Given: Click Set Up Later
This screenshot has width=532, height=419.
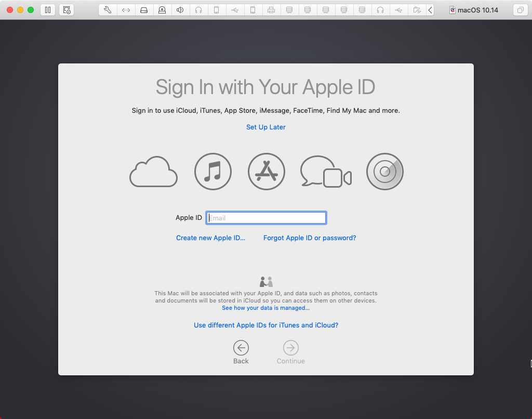Looking at the screenshot, I should pos(265,127).
